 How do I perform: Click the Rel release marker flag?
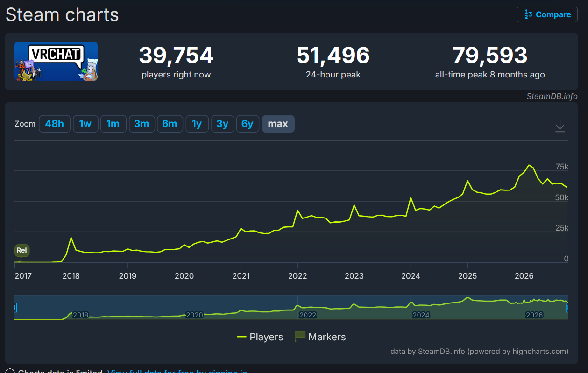(22, 250)
